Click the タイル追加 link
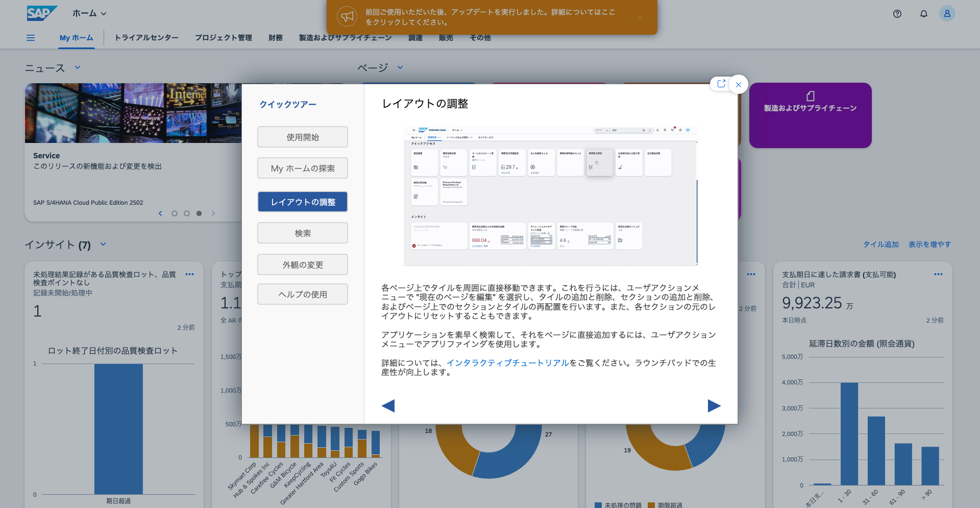 [x=881, y=245]
